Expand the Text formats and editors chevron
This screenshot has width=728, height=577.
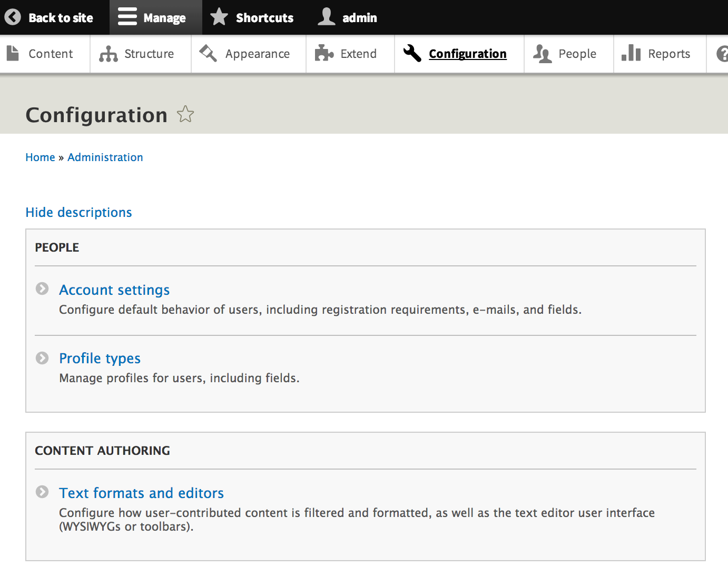[x=42, y=492]
